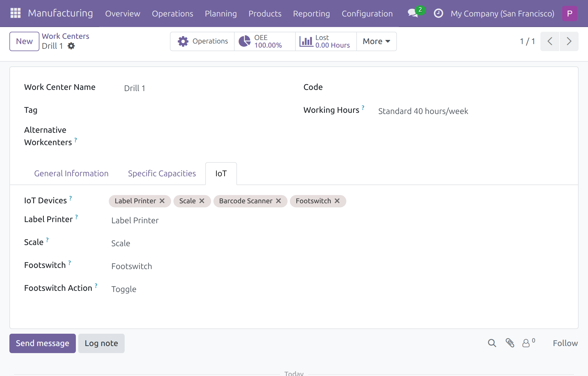The image size is (588, 376).
Task: Click Log note
Action: pyautogui.click(x=101, y=343)
